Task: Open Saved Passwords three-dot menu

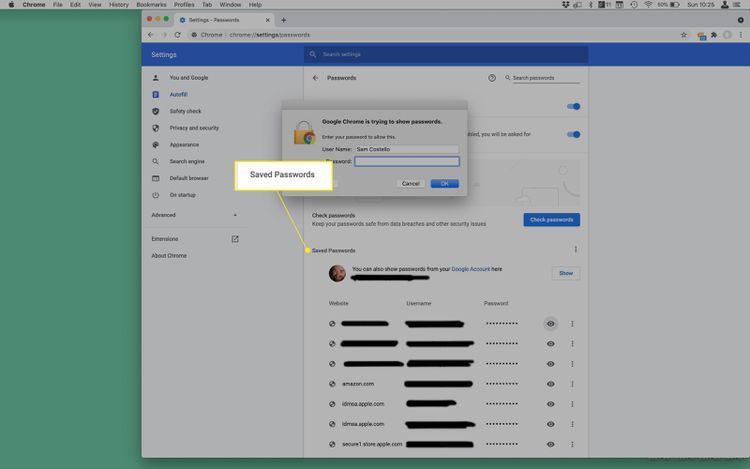Action: click(x=575, y=250)
